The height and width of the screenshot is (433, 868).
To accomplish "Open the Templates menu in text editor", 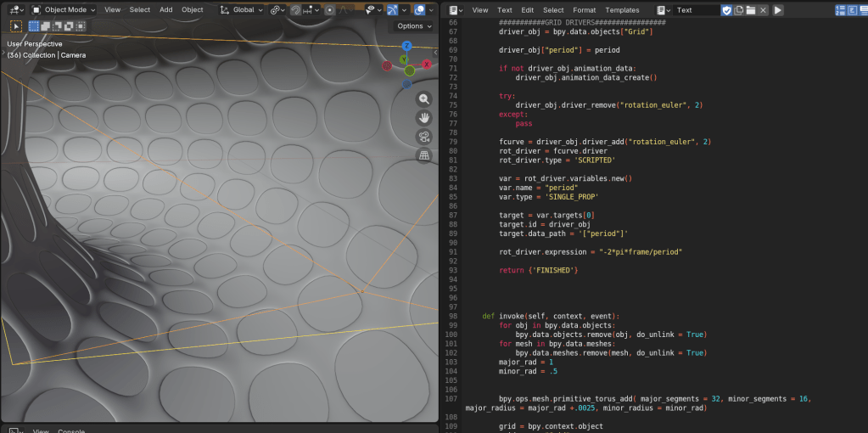I will click(x=622, y=10).
